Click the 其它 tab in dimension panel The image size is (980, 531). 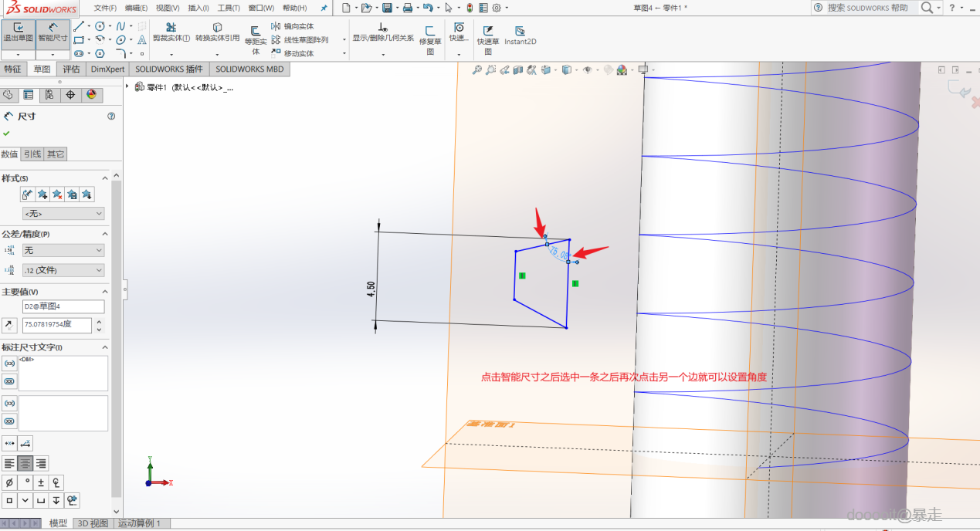(x=56, y=154)
